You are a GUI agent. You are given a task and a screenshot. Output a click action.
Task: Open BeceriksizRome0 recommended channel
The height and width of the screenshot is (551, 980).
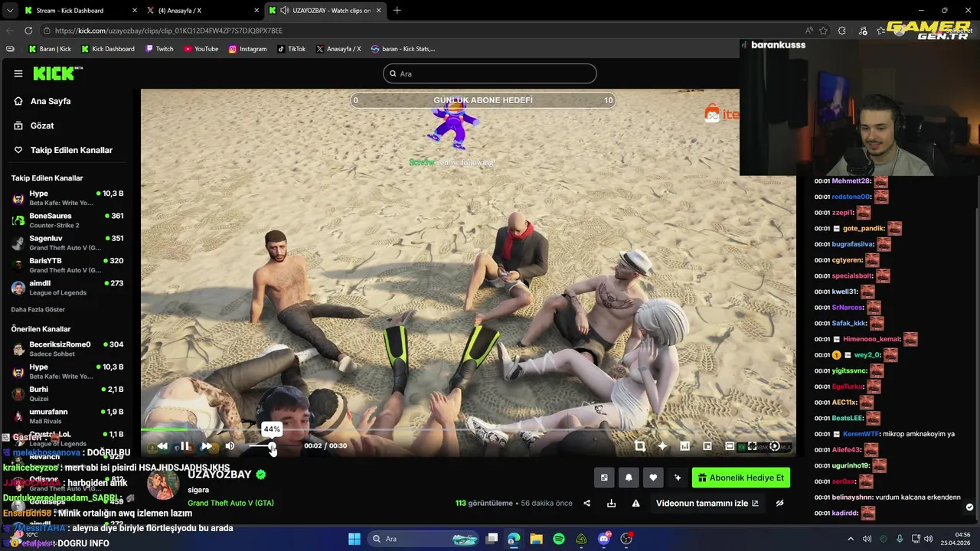pos(67,349)
